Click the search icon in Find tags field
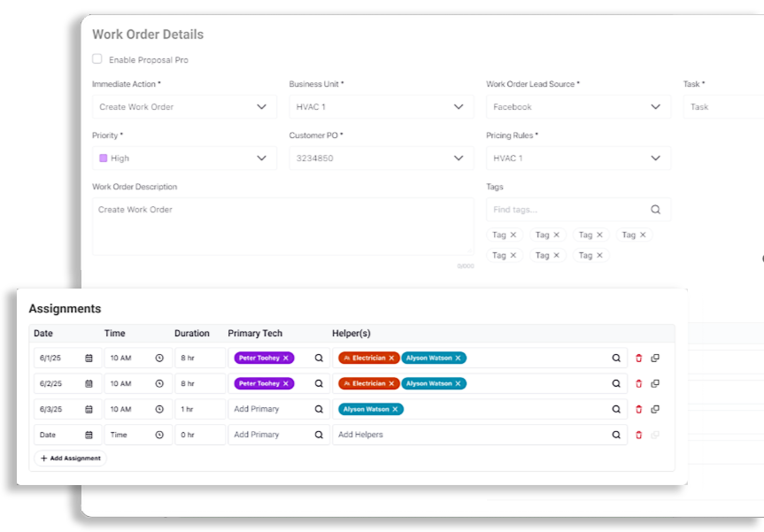This screenshot has width=764, height=532. coord(656,210)
